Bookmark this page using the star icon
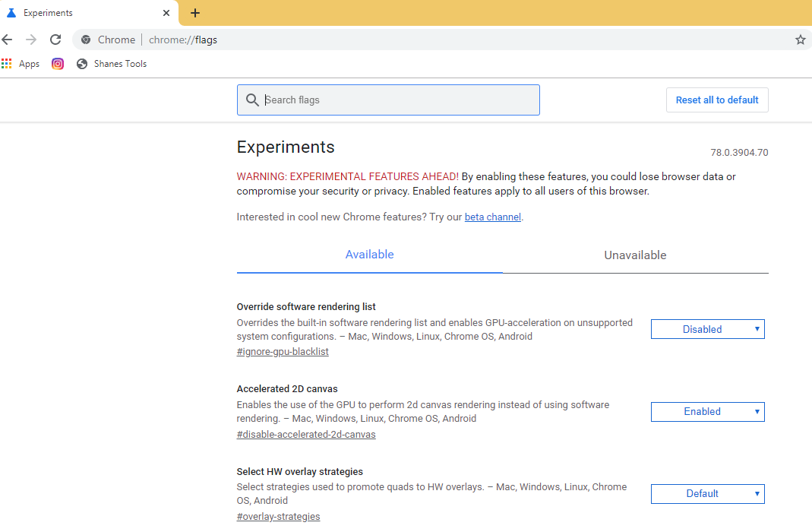The width and height of the screenshot is (812, 532). (x=800, y=39)
